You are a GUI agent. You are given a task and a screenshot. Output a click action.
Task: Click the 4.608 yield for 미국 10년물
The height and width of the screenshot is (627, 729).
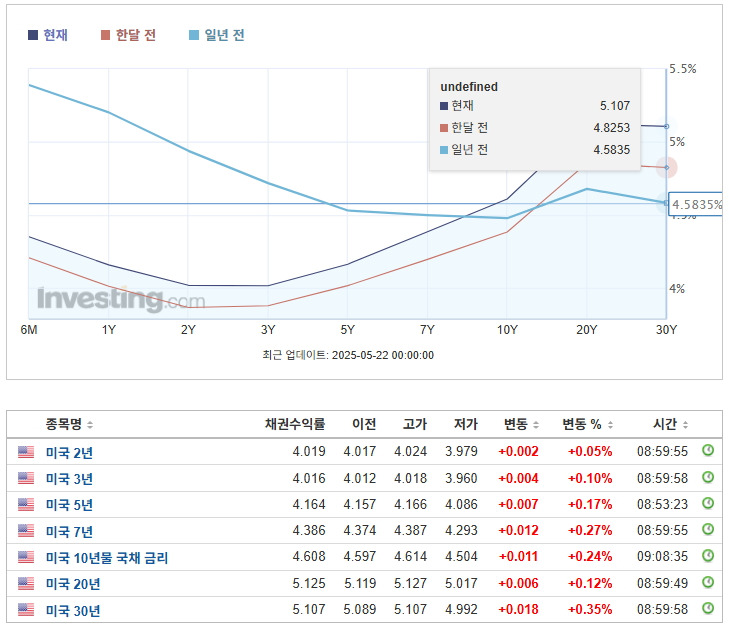(x=309, y=556)
